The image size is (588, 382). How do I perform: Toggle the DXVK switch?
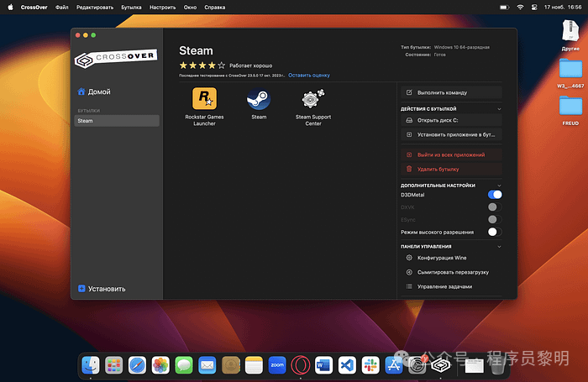(495, 207)
